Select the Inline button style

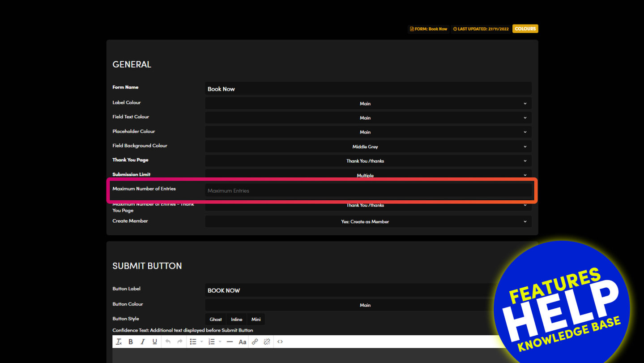[x=236, y=320]
